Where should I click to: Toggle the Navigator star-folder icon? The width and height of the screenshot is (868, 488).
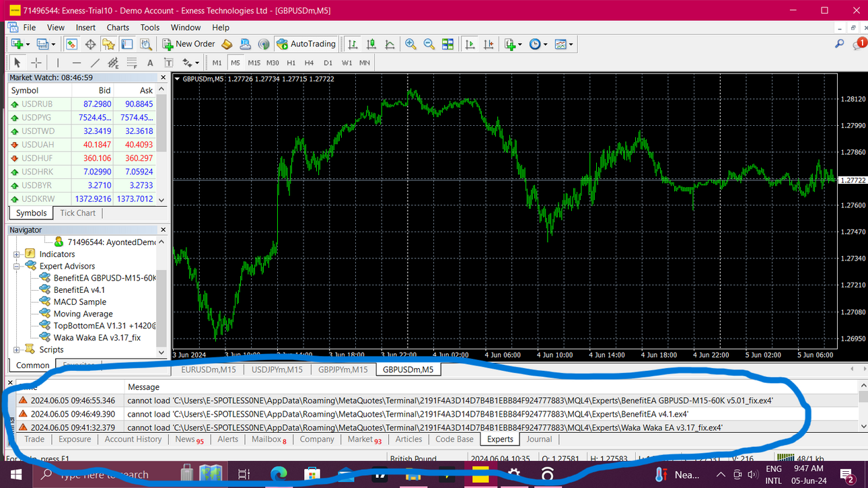[x=108, y=44]
